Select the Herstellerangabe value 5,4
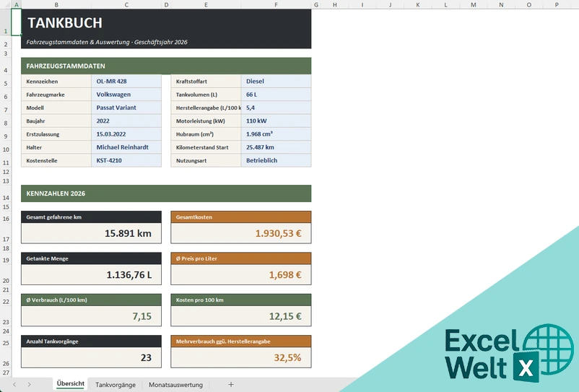Image resolution: width=579 pixels, height=392 pixels. tap(277, 108)
